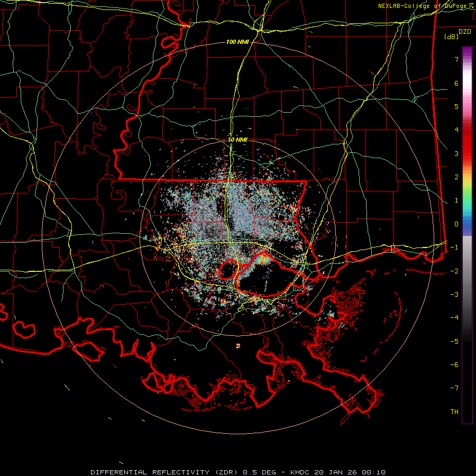Click the 1 value on the color scale
476x476 pixels.
(x=456, y=200)
